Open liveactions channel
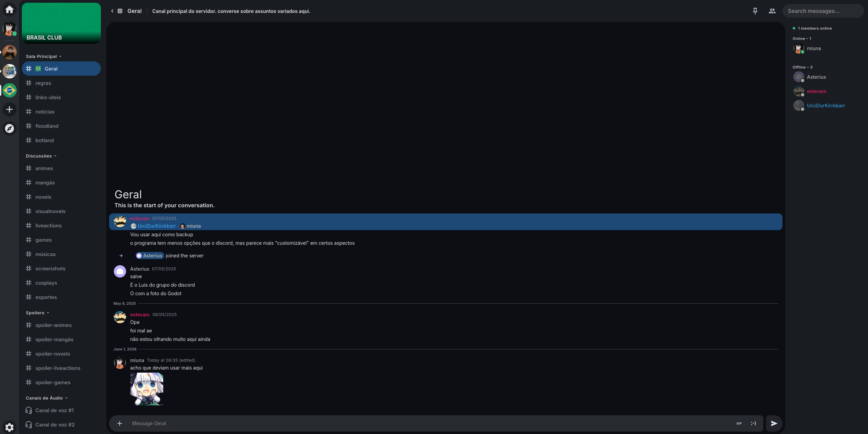Viewport: 868px width, 434px height. 61,225
